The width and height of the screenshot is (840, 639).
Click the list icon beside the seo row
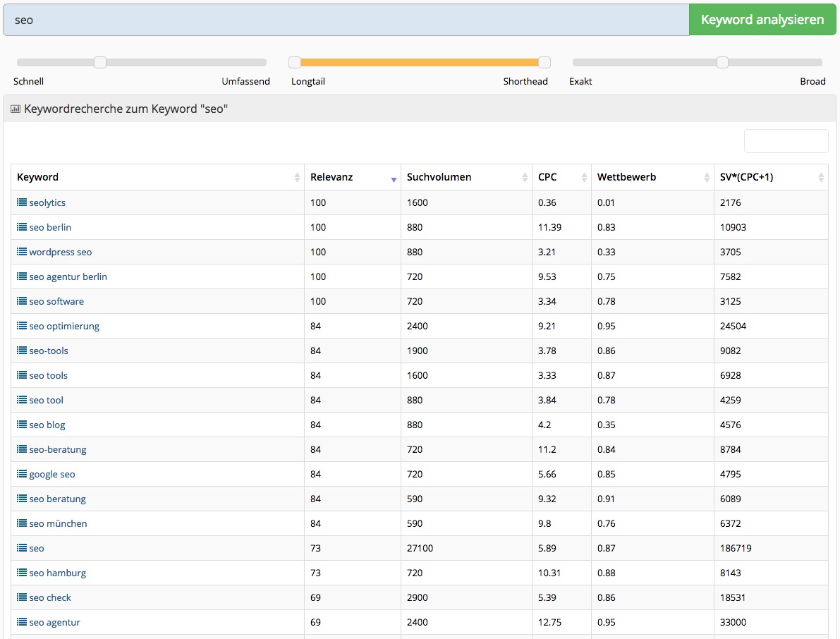point(21,547)
